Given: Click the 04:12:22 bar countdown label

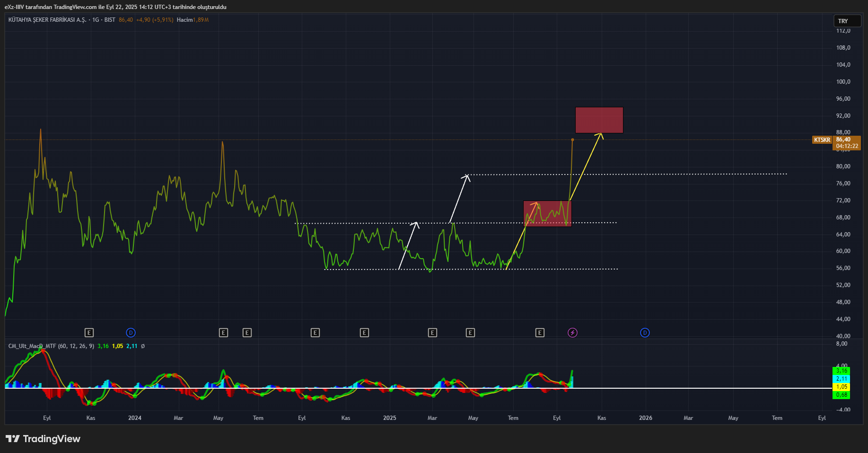Looking at the screenshot, I should pyautogui.click(x=847, y=146).
